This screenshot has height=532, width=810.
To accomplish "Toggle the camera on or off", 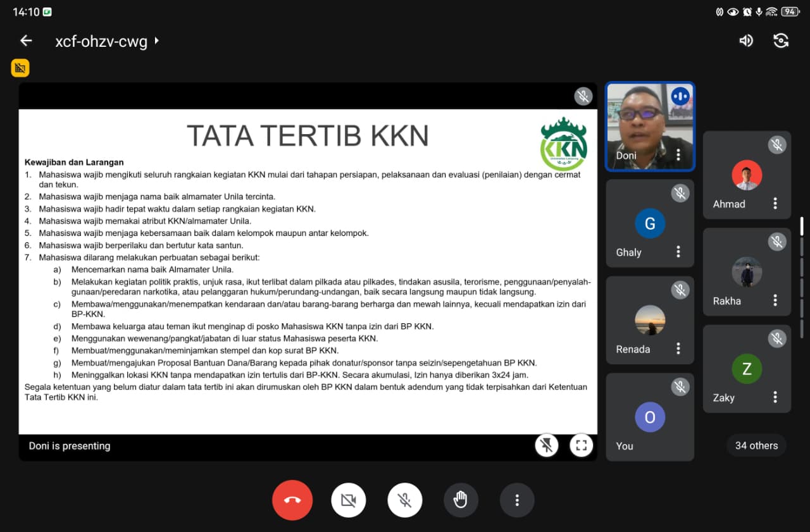I will pyautogui.click(x=348, y=500).
